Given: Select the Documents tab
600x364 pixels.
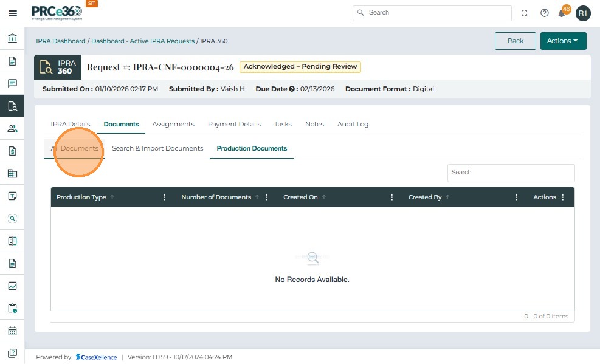Looking at the screenshot, I should pyautogui.click(x=121, y=124).
